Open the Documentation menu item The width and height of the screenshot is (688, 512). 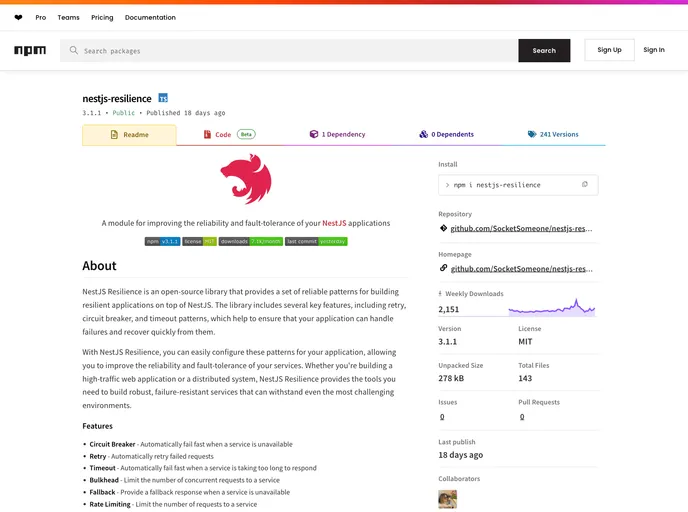pyautogui.click(x=150, y=18)
